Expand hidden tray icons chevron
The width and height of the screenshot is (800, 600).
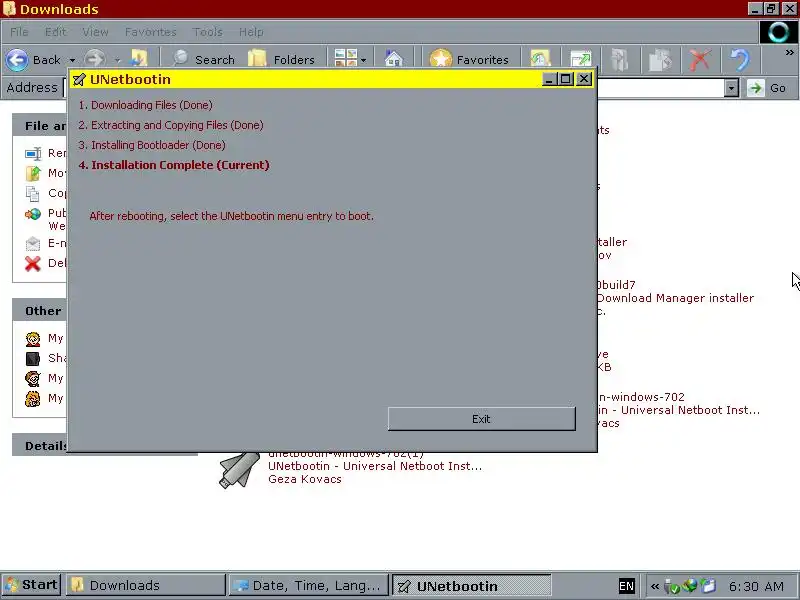point(655,586)
